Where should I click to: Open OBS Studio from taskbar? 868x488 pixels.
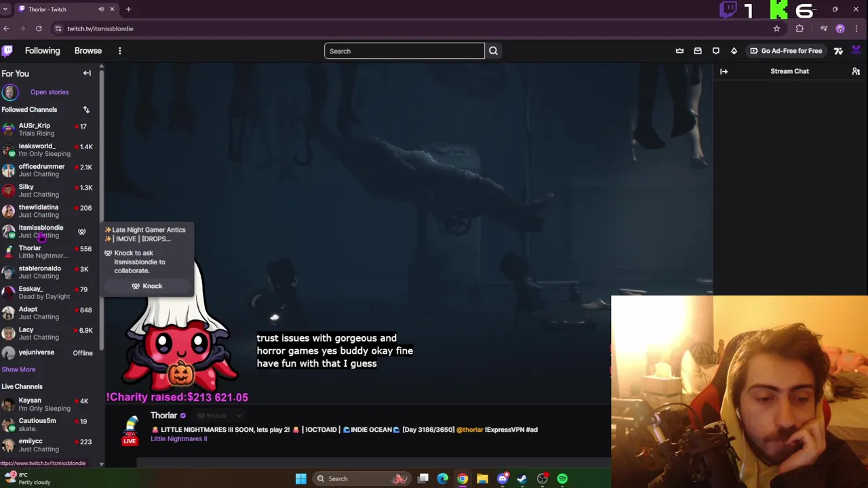pos(542,479)
